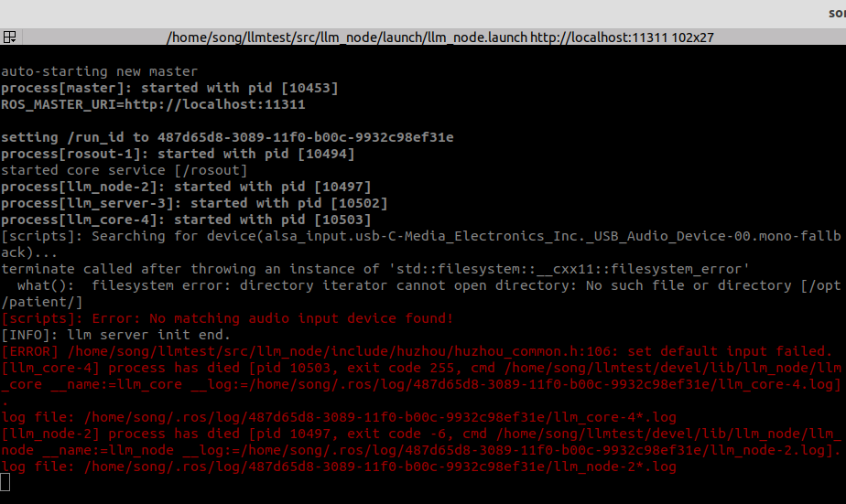The height and width of the screenshot is (504, 846).
Task: Click the 'auto-starting new master' line
Action: click(99, 71)
